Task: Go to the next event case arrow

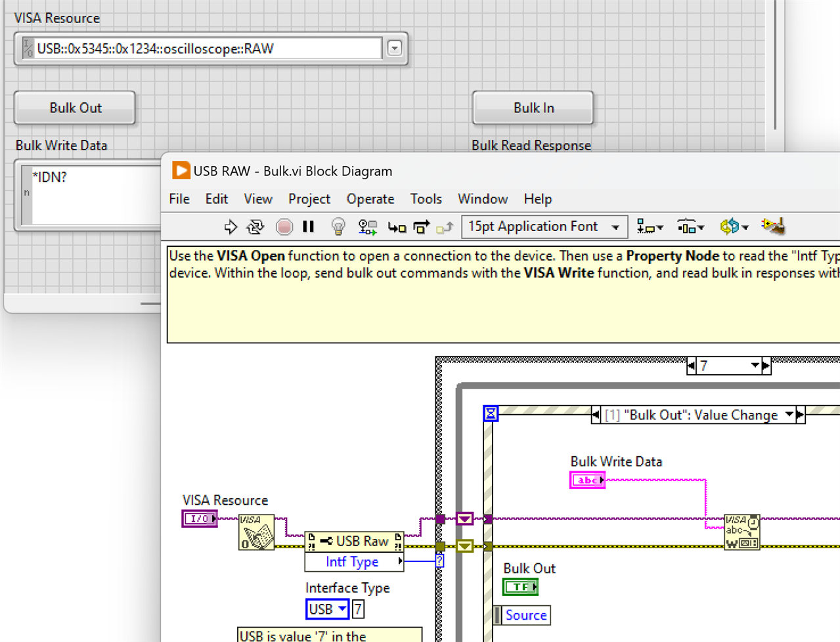Action: coord(800,415)
